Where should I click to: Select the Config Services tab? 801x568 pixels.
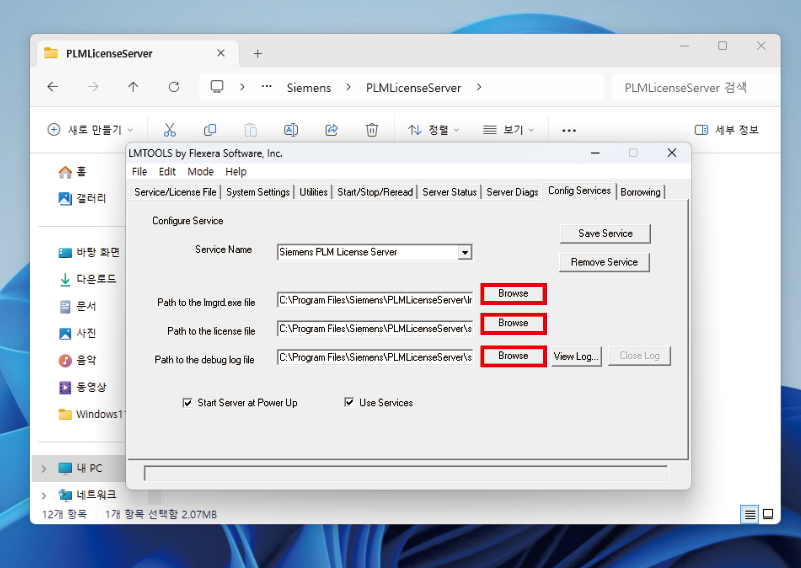(x=579, y=191)
